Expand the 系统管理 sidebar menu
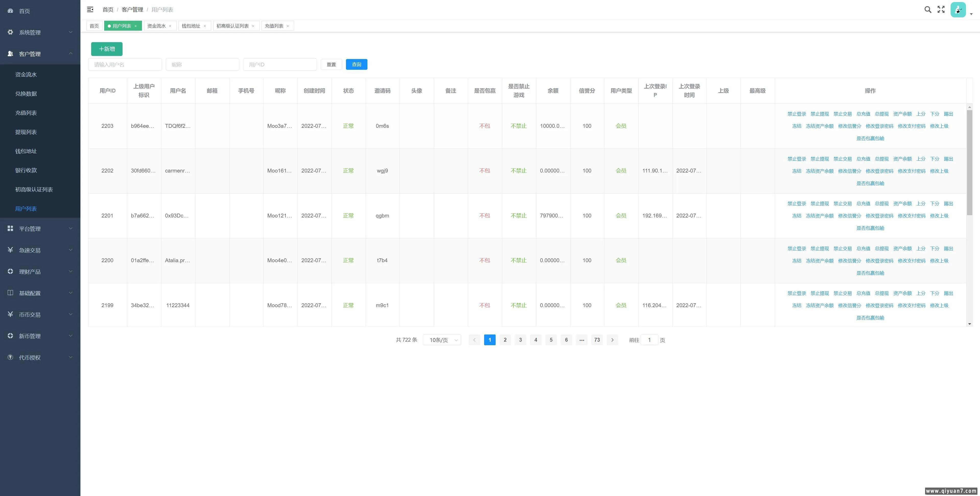This screenshot has height=496, width=980. (x=40, y=32)
